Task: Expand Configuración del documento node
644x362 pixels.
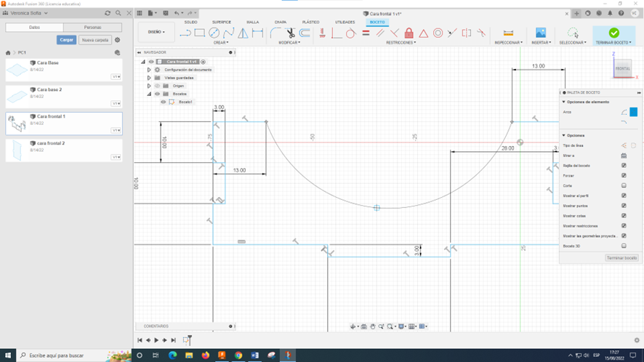Action: (149, 70)
